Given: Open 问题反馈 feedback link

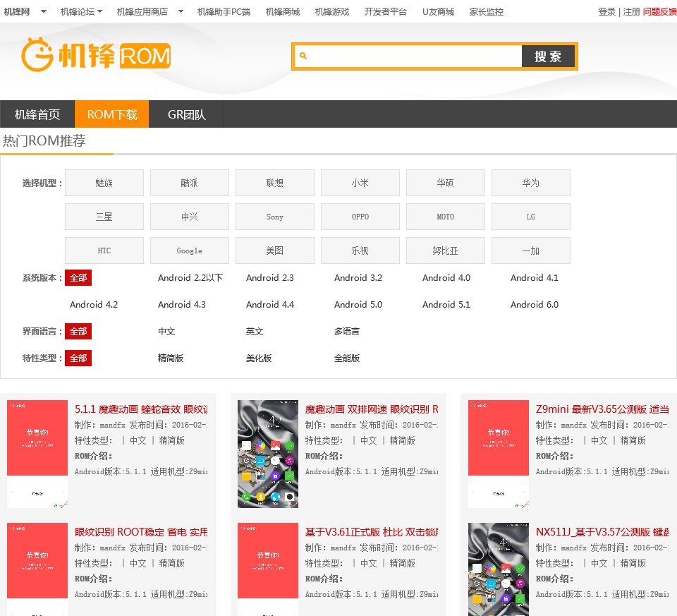Looking at the screenshot, I should pyautogui.click(x=660, y=12).
